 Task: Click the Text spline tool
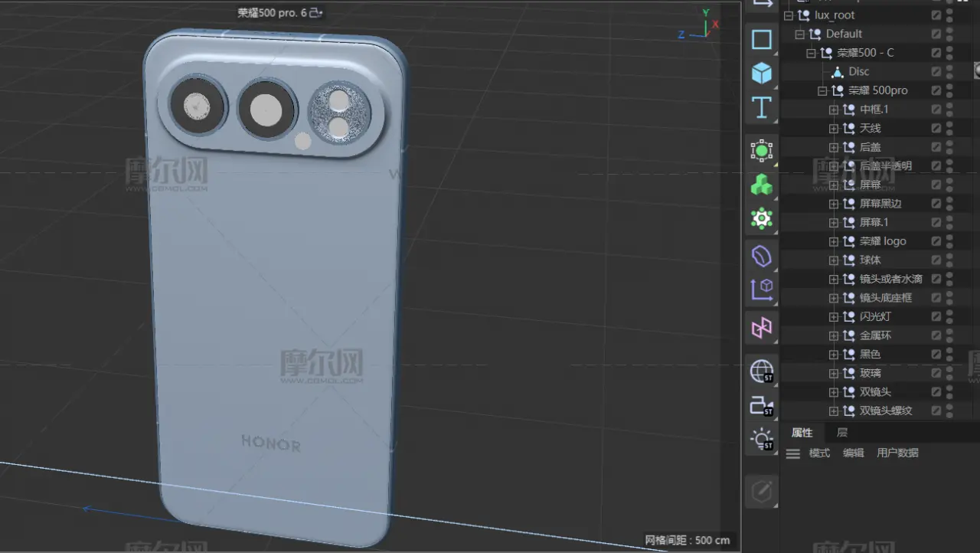(x=761, y=108)
